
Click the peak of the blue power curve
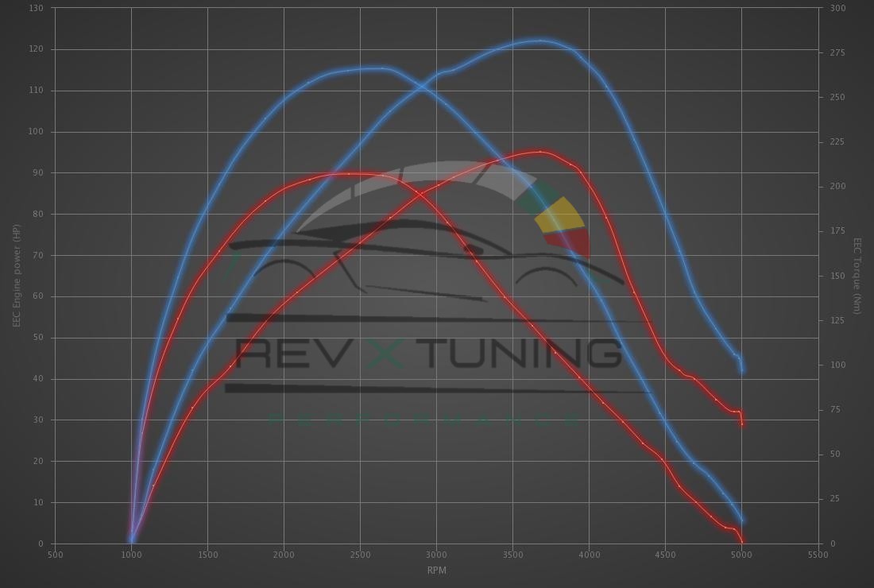[x=540, y=40]
